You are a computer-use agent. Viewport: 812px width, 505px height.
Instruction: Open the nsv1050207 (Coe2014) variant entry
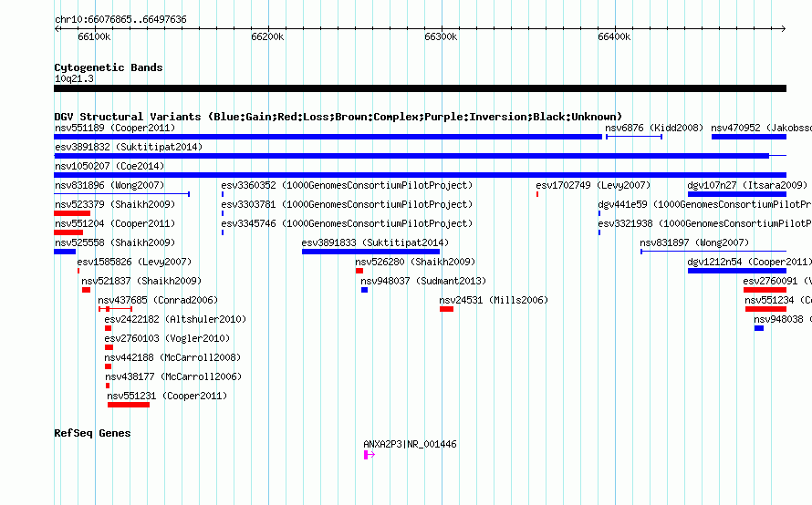tap(109, 166)
